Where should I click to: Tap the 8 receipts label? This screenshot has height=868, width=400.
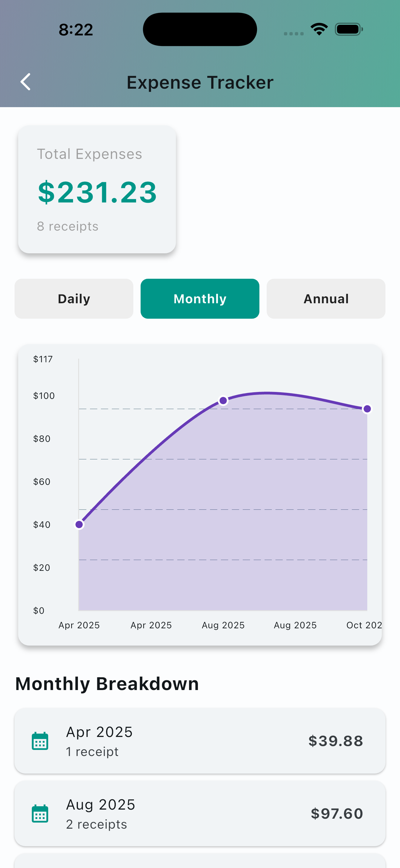point(68,226)
